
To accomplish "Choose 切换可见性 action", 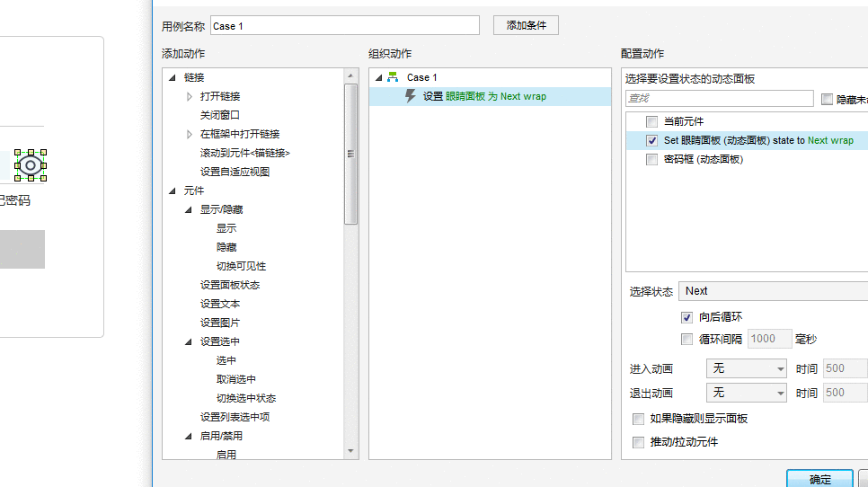I will pos(241,266).
